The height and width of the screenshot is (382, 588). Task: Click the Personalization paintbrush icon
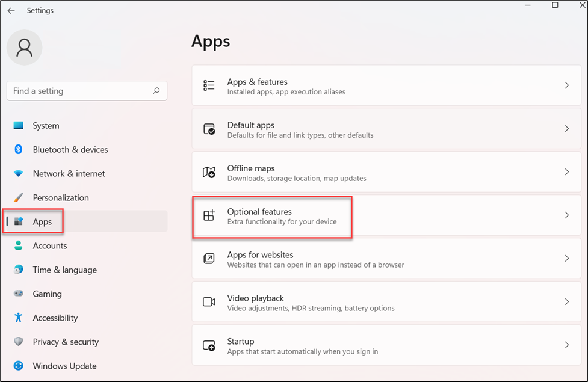(19, 197)
